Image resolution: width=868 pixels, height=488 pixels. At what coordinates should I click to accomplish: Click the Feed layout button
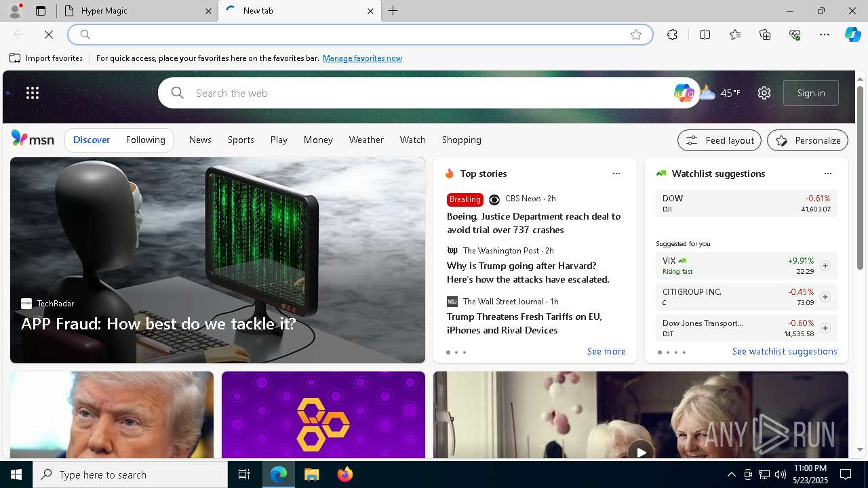(x=719, y=140)
